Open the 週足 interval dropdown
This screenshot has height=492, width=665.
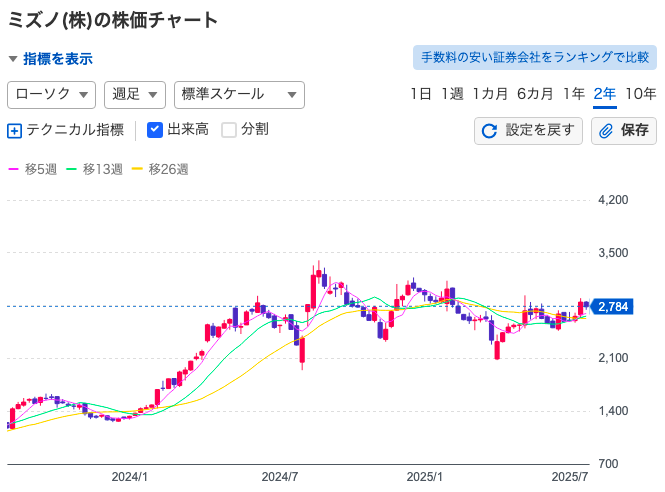click(x=135, y=95)
